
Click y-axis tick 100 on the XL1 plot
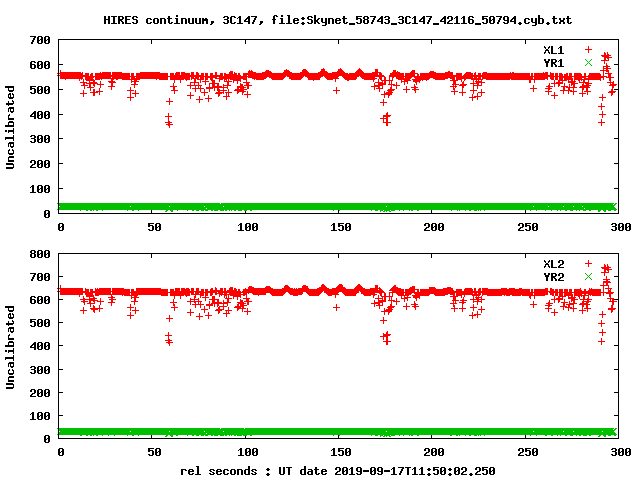(40, 189)
